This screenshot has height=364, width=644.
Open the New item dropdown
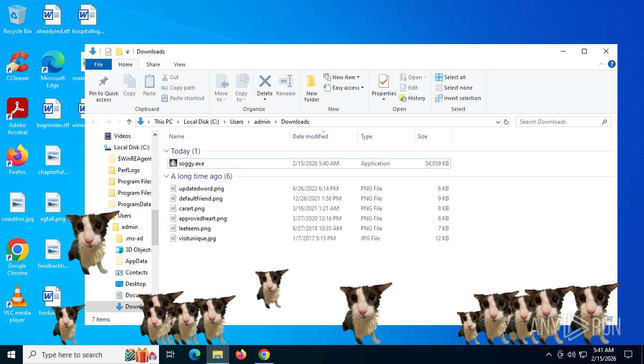pos(341,77)
